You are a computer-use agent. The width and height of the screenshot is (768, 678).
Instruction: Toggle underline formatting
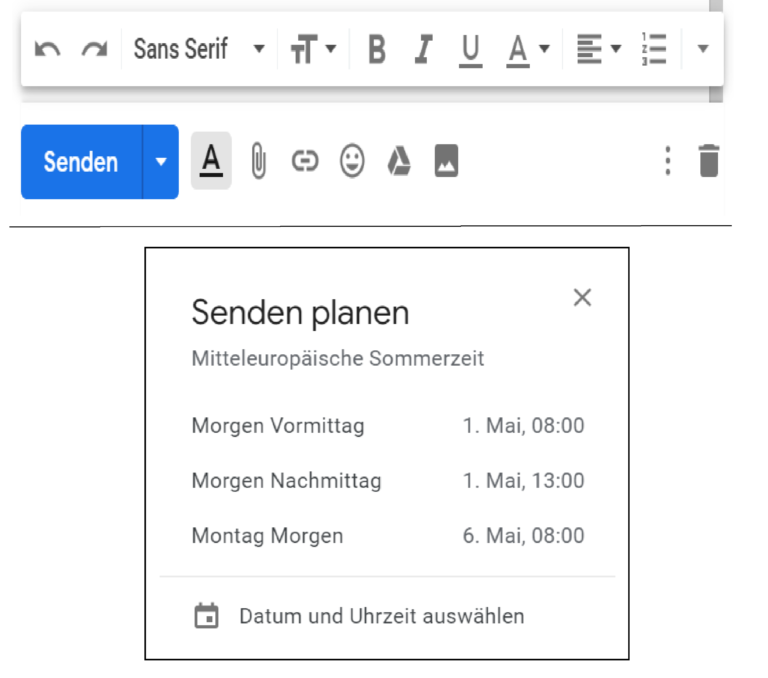pos(471,50)
